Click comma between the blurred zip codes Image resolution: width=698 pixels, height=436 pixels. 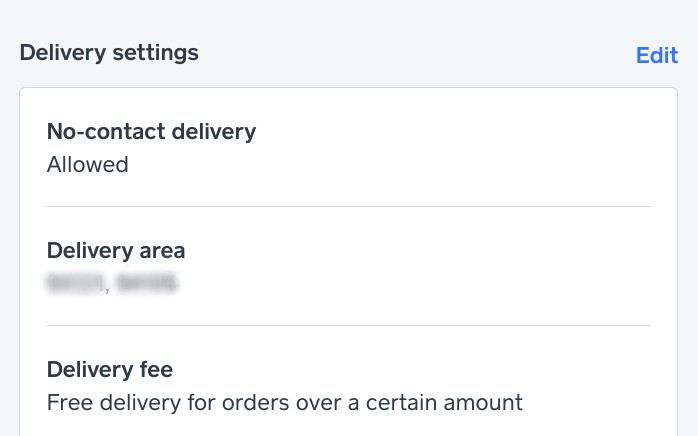click(108, 288)
